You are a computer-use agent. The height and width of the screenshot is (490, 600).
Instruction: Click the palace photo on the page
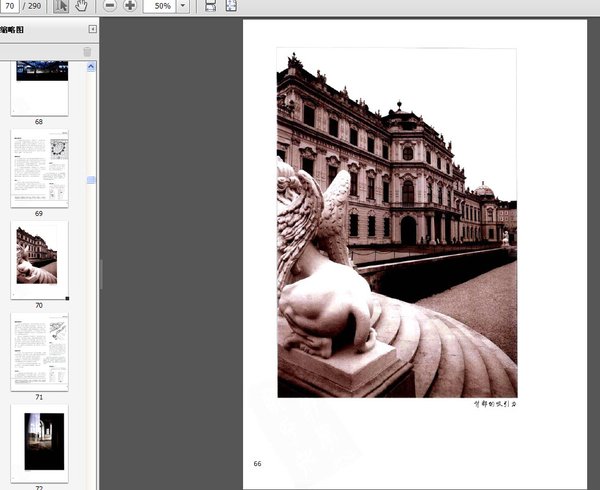coord(396,222)
